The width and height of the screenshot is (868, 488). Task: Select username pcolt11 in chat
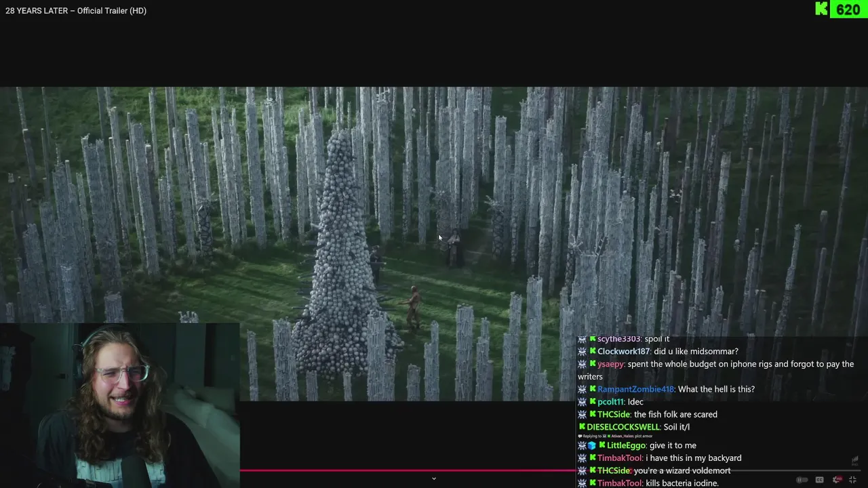tap(611, 402)
